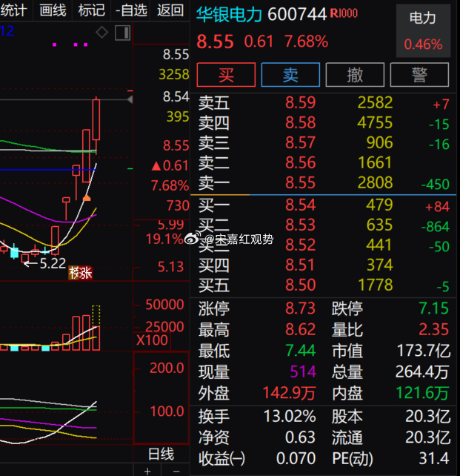Viewport: 460px width, 476px height.
Task: Open the 统计 menu
Action: point(13,10)
